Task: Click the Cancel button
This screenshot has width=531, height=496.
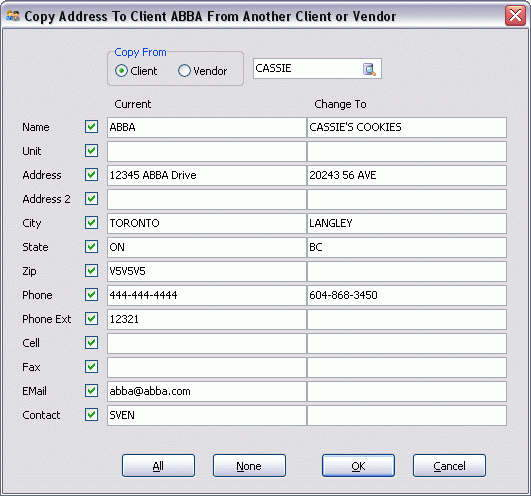Action: (x=449, y=466)
